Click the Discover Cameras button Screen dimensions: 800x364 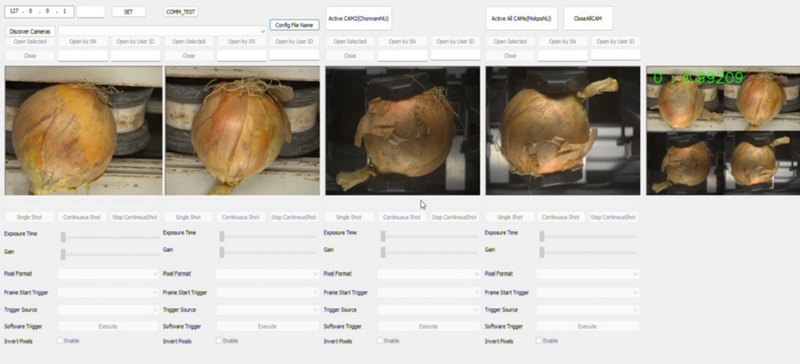click(30, 32)
